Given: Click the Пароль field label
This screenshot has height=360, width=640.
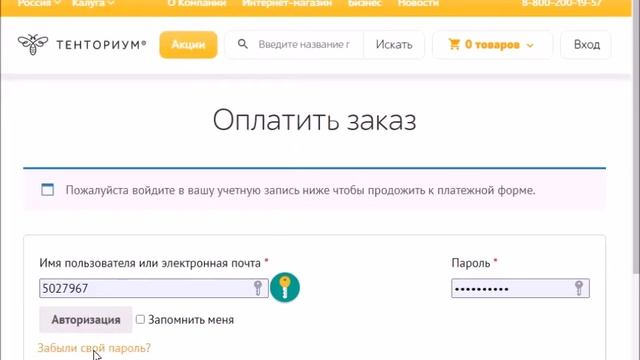Looking at the screenshot, I should pyautogui.click(x=471, y=263).
